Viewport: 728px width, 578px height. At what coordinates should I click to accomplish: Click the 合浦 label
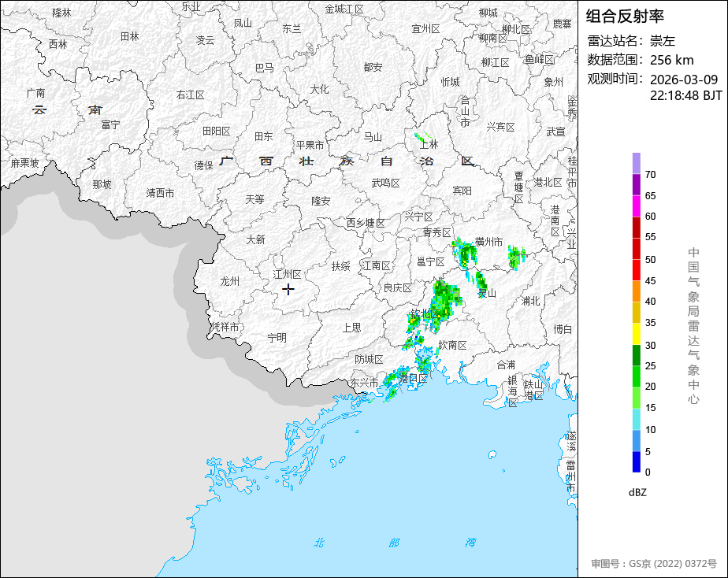(x=506, y=365)
